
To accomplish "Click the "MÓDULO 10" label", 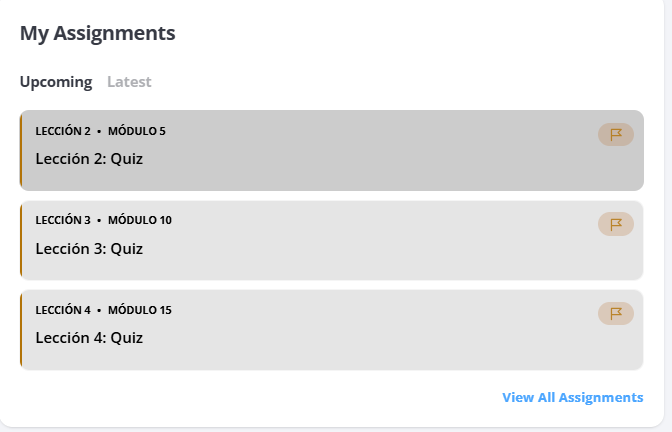I will click(140, 220).
